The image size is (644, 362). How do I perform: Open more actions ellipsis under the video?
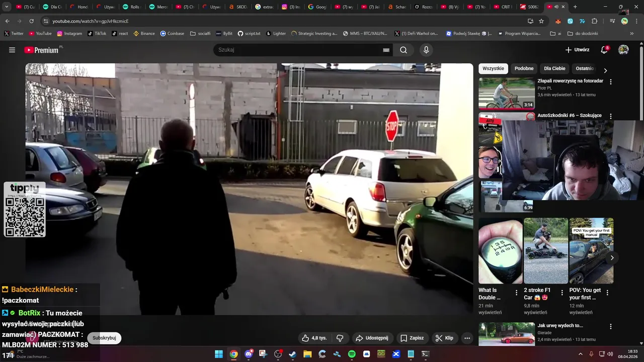[x=467, y=338]
